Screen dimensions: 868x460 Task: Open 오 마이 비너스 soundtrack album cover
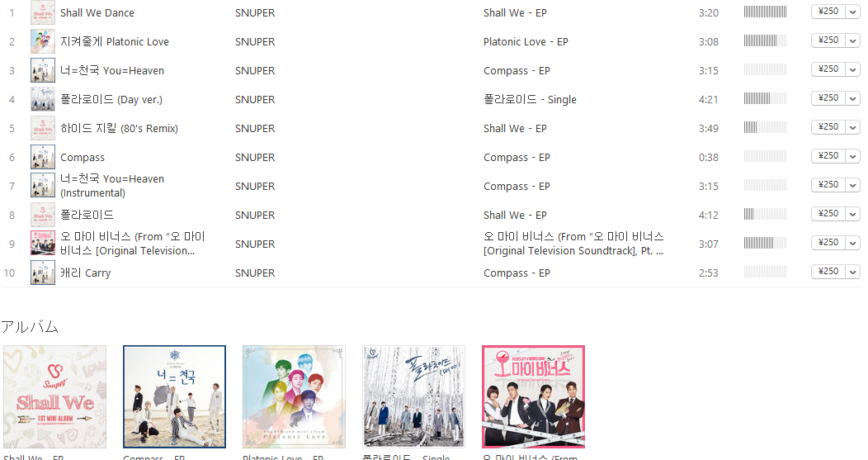[x=533, y=396]
